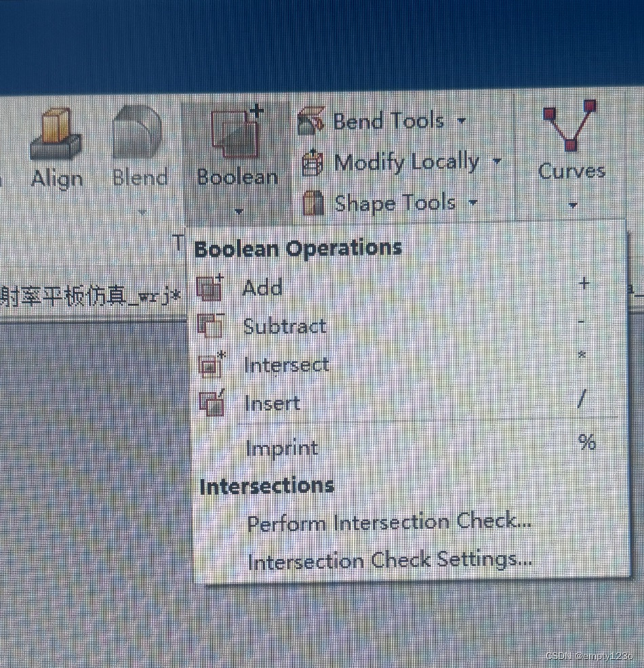The height and width of the screenshot is (668, 644).
Task: Click the Shape Tools label
Action: point(395,203)
